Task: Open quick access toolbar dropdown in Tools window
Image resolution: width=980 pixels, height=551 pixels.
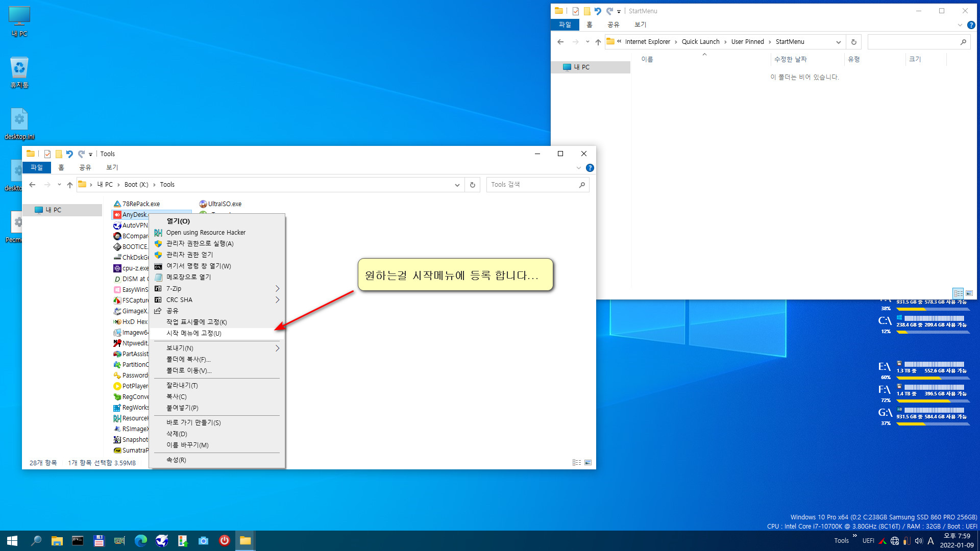Action: [90, 154]
